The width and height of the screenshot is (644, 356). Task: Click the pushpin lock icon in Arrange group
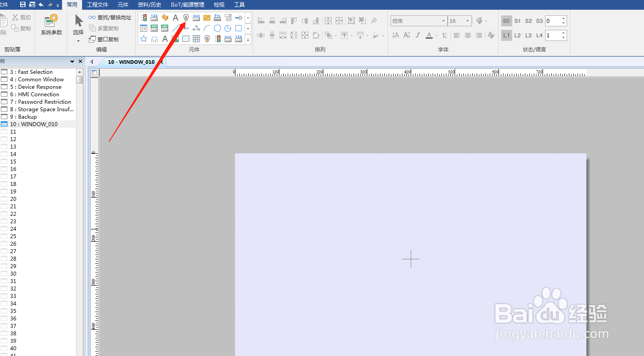(374, 21)
